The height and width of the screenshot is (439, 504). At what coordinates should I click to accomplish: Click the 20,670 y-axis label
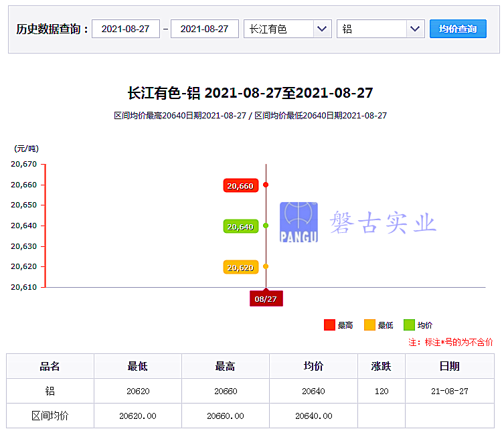pos(24,164)
